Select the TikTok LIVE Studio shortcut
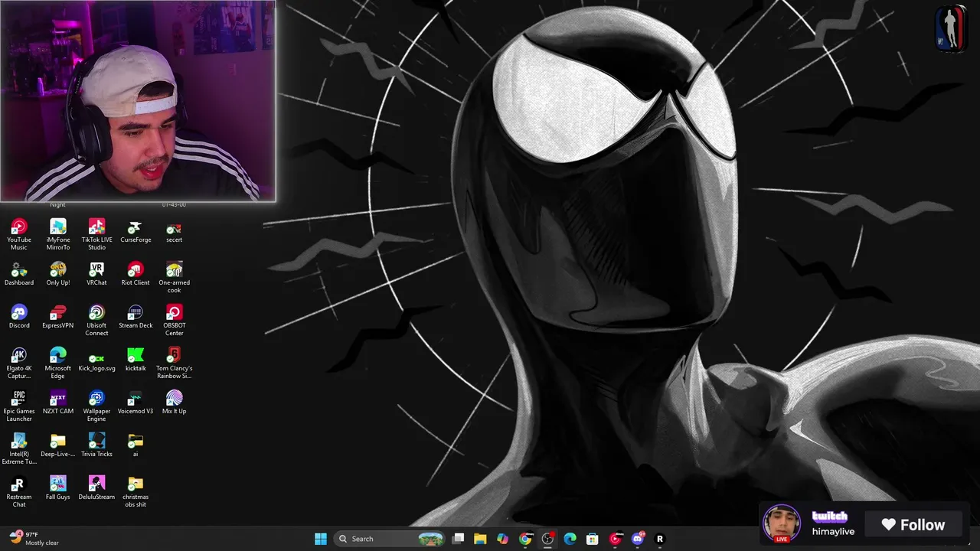980x551 pixels. [x=96, y=235]
